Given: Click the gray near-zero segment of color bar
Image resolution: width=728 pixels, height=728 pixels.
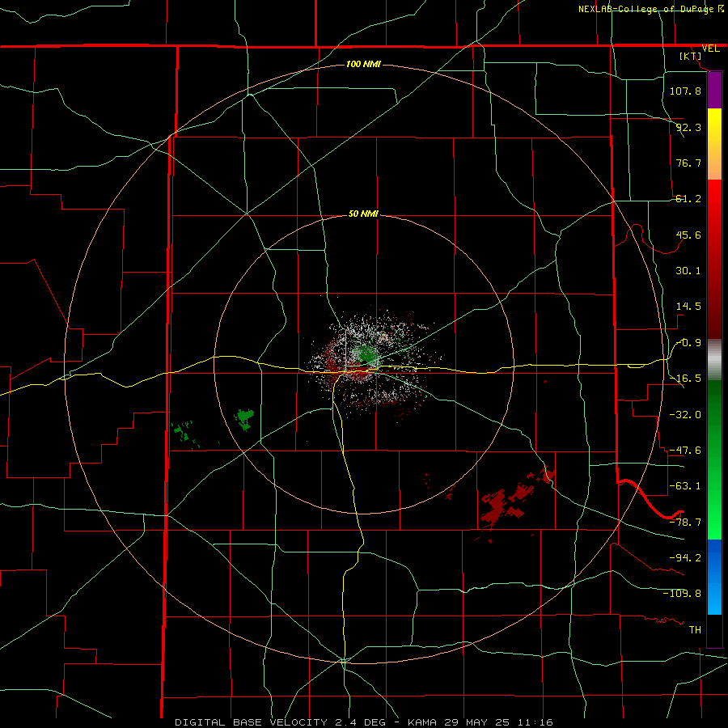Looking at the screenshot, I should click(714, 360).
